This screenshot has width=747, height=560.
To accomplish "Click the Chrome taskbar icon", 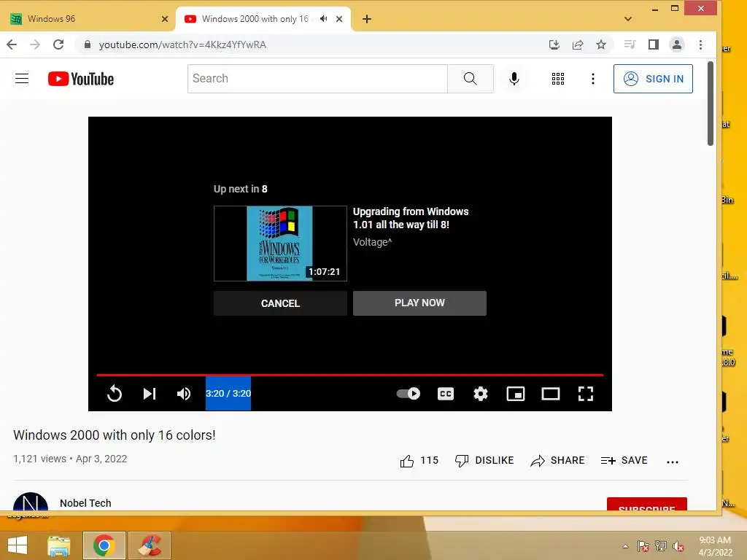I will coord(104,545).
